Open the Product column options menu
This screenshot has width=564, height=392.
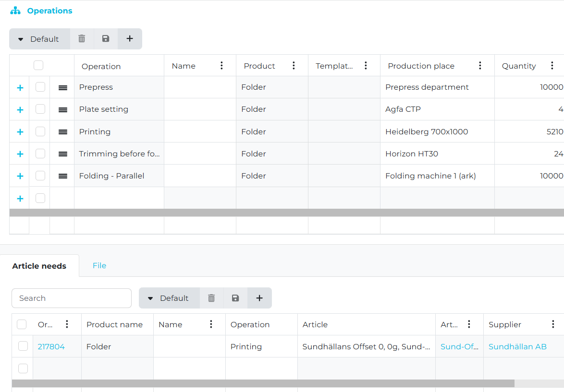294,66
